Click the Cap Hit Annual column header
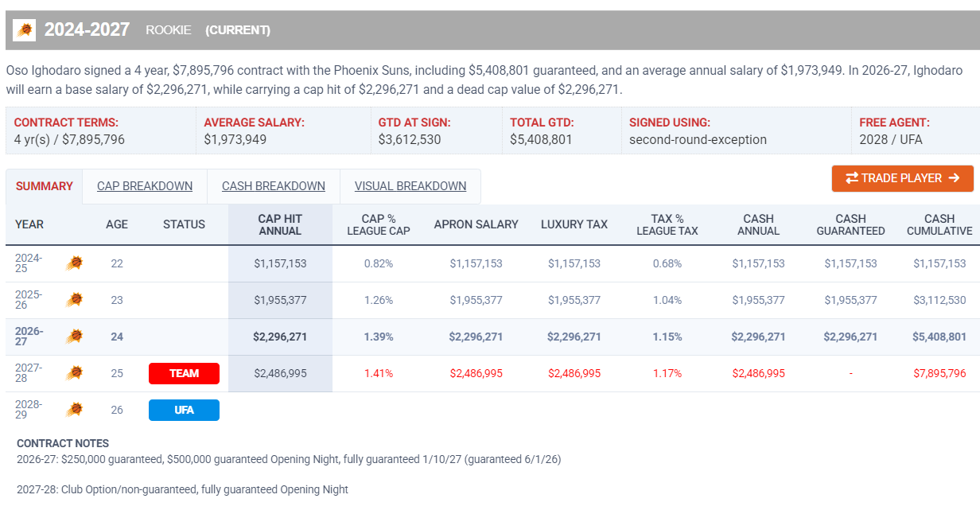The image size is (980, 514). pyautogui.click(x=280, y=224)
